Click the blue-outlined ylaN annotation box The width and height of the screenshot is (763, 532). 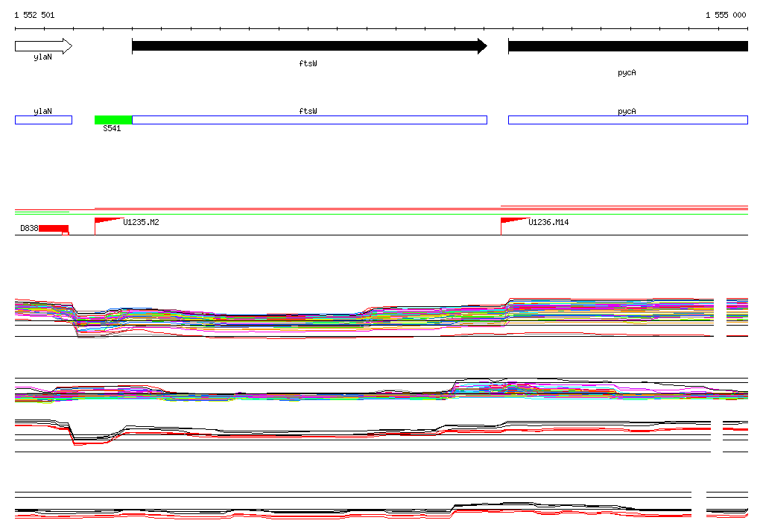coord(44,120)
